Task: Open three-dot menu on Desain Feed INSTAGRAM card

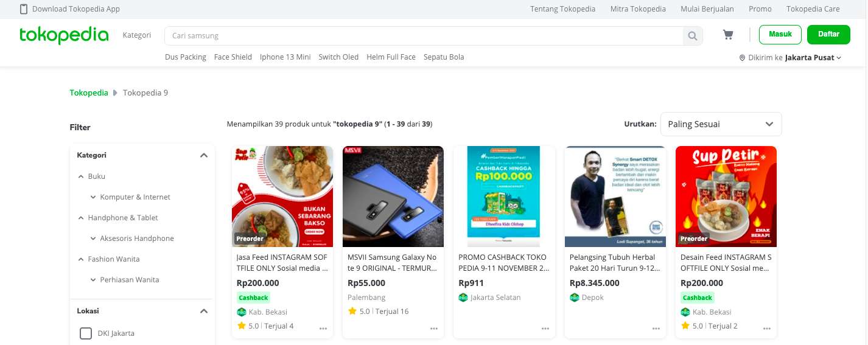Action: pyautogui.click(x=767, y=329)
